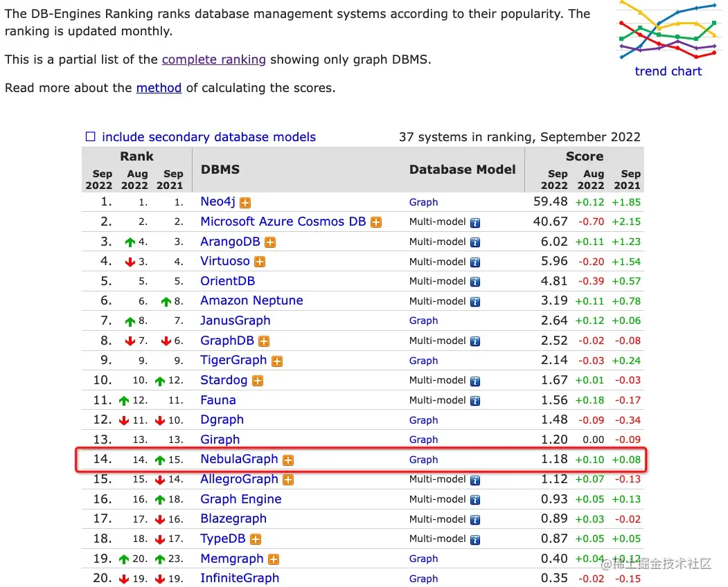This screenshot has height=587, width=728.
Task: Click the Database Model column header
Action: point(463,170)
